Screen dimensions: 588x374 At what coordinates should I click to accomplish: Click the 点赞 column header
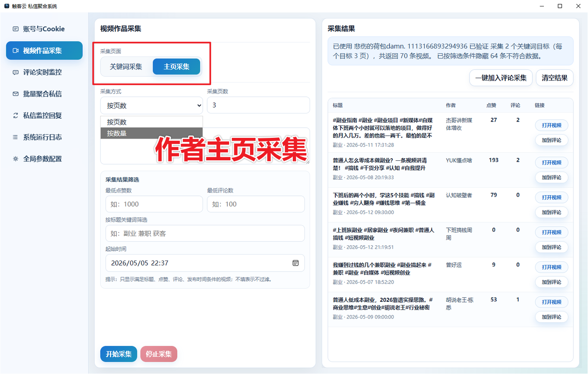point(491,105)
